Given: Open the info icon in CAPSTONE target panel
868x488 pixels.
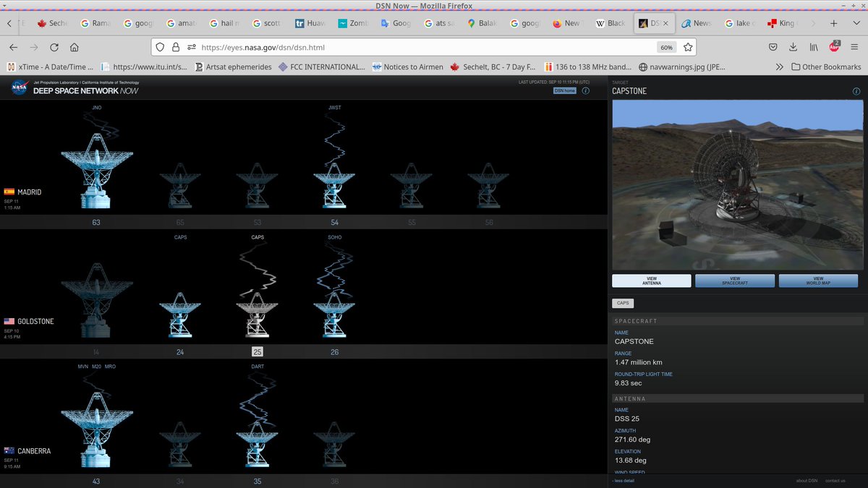Looking at the screenshot, I should [x=856, y=92].
